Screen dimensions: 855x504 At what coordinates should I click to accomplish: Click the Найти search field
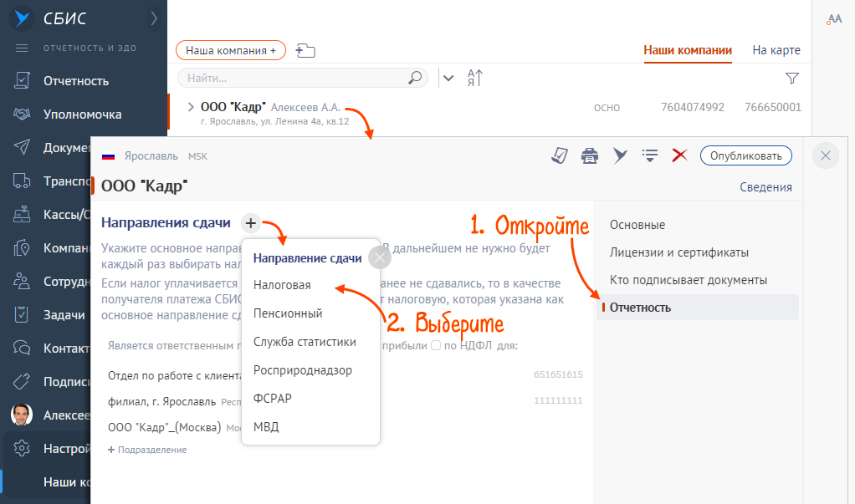pos(293,78)
